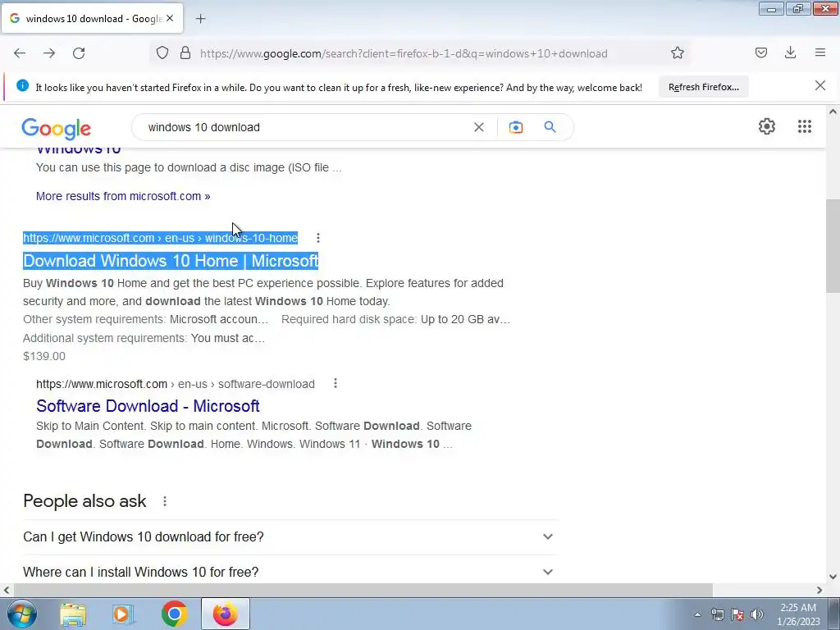
Task: Bookmark this page with the star icon
Action: point(678,52)
